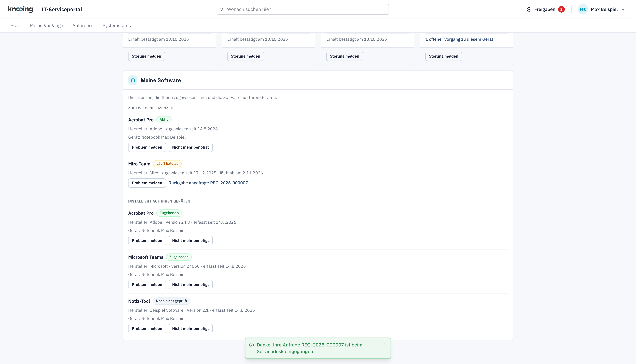The height and width of the screenshot is (364, 636).
Task: Click 'INSTALLIERT AUF IHREN GERÄTEN' section label
Action: [x=159, y=201]
